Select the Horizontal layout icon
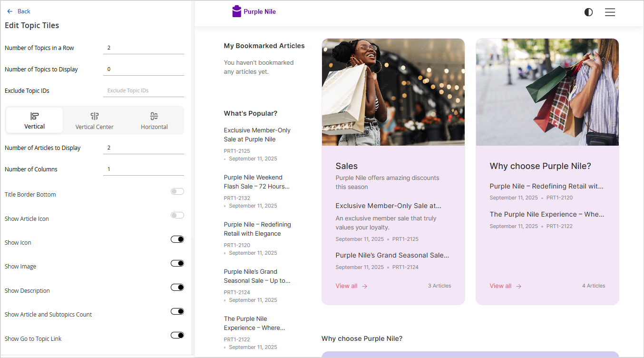The image size is (644, 358). click(154, 116)
